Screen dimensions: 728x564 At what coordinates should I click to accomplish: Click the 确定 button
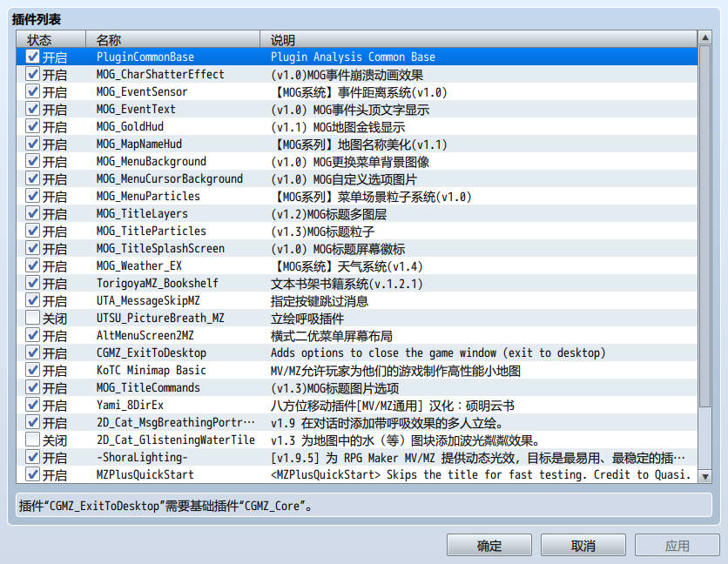click(x=489, y=546)
